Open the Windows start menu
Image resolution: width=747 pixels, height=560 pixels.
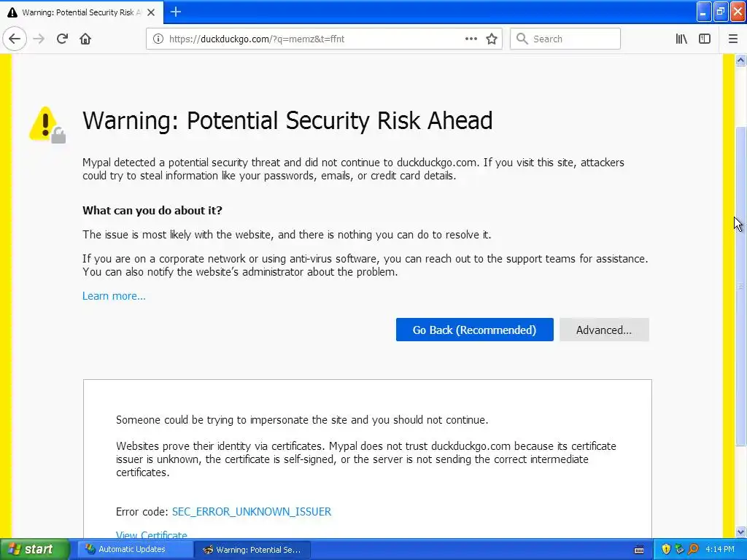[x=34, y=549]
